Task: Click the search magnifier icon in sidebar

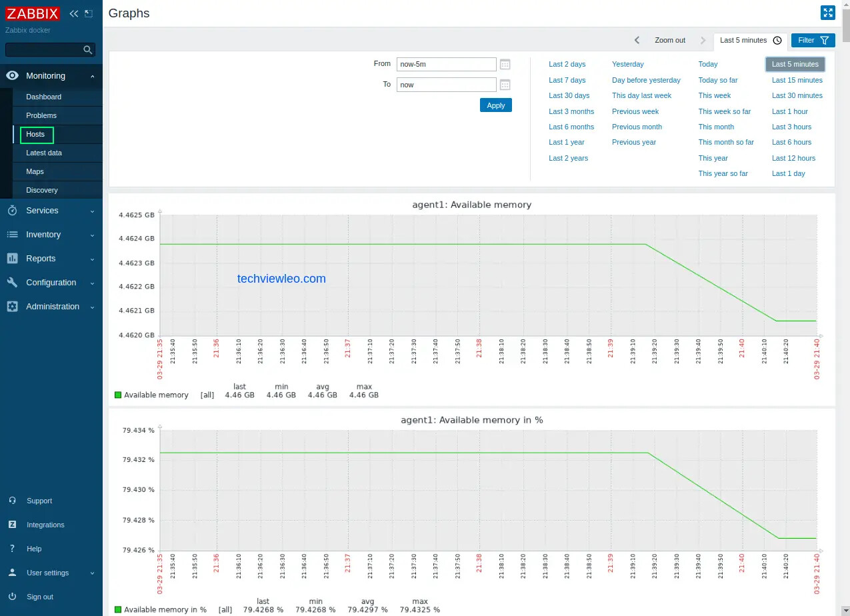Action: tap(87, 50)
